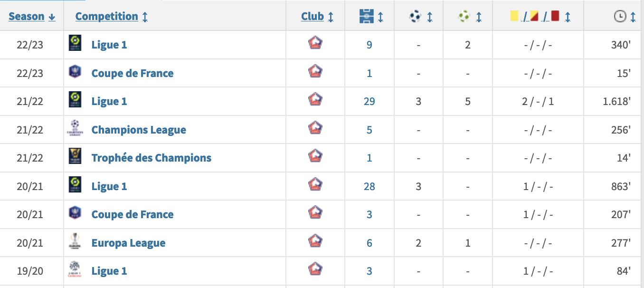Open the Champions League competition link

(139, 130)
